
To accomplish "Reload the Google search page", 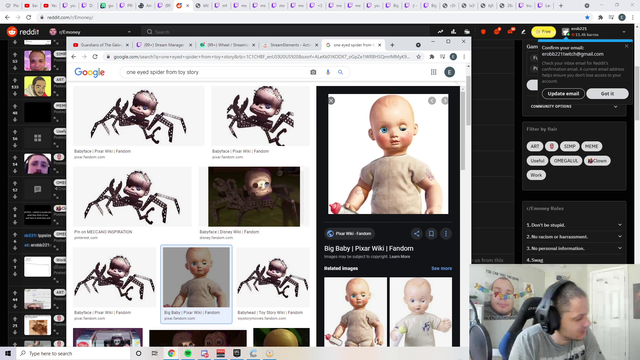I will tap(95, 57).
